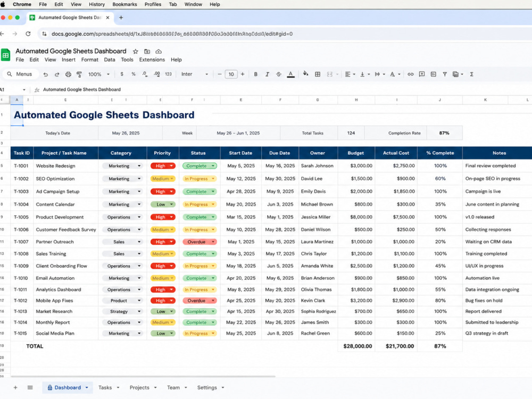This screenshot has height=399, width=532.
Task: Reload the page in Chrome
Action: [28, 34]
